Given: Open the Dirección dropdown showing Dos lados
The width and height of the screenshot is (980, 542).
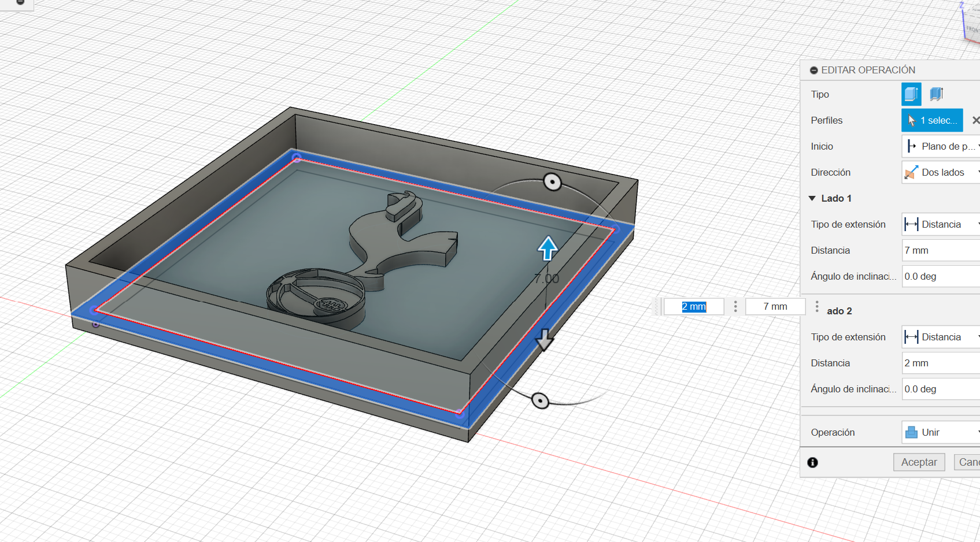Looking at the screenshot, I should [941, 172].
